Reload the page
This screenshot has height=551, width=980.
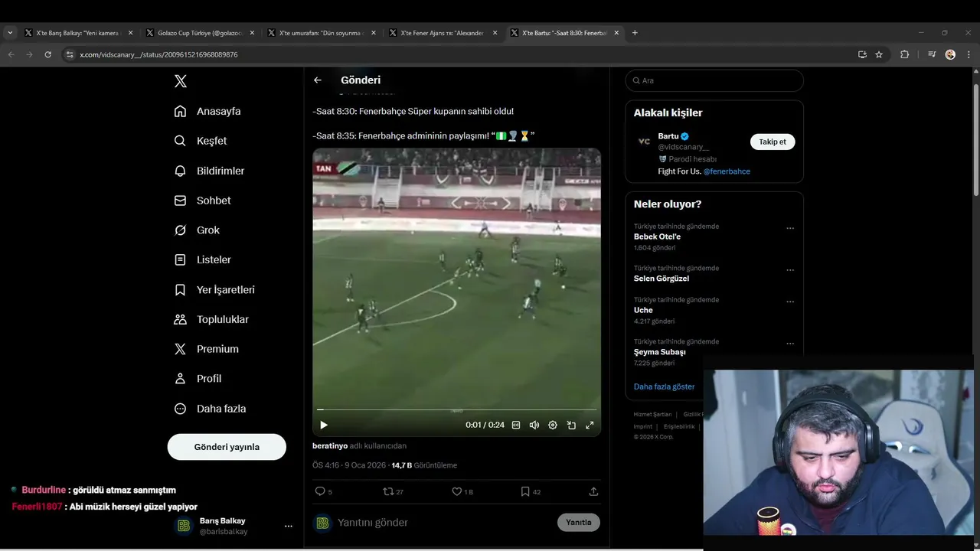coord(47,54)
